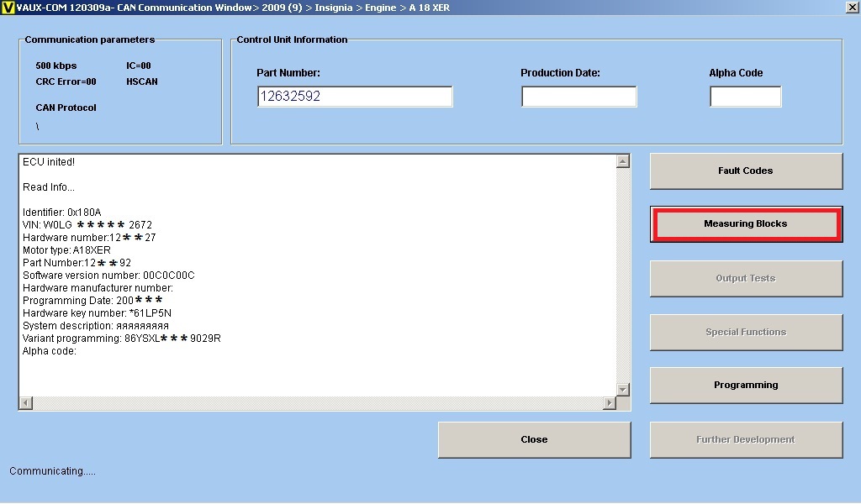The height and width of the screenshot is (504, 861).
Task: Click the 'Hardware number' log line
Action: [89, 238]
